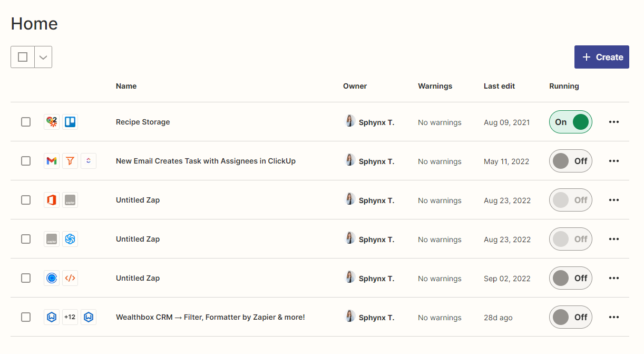Enable the ClickUp email zap toggle

coord(570,161)
